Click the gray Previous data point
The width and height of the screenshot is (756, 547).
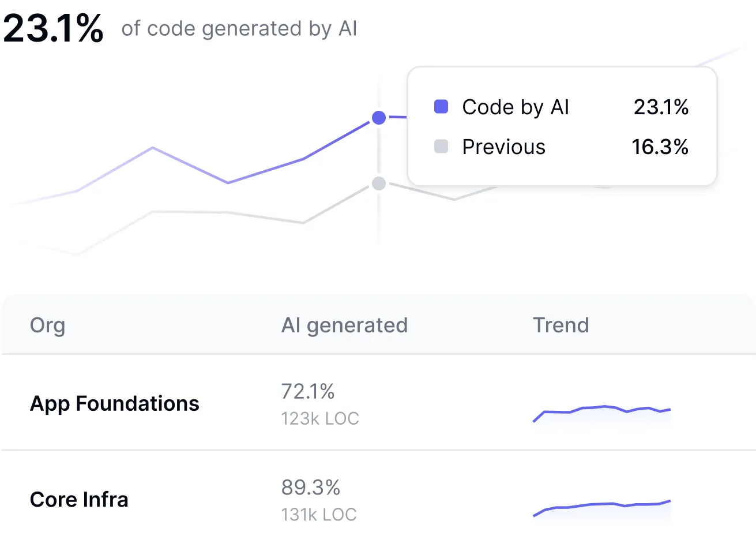tap(379, 183)
